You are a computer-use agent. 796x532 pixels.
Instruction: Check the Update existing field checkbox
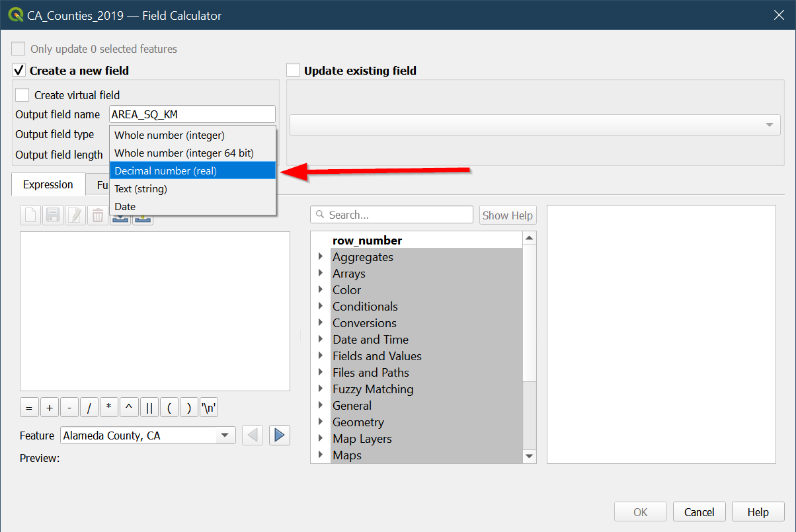(x=294, y=70)
